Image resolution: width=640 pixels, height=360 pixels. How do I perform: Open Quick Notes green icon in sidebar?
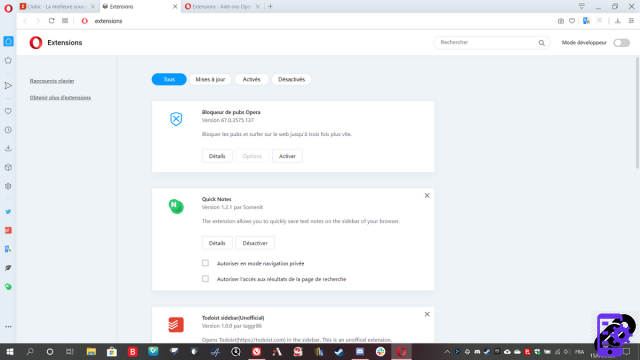point(8,287)
